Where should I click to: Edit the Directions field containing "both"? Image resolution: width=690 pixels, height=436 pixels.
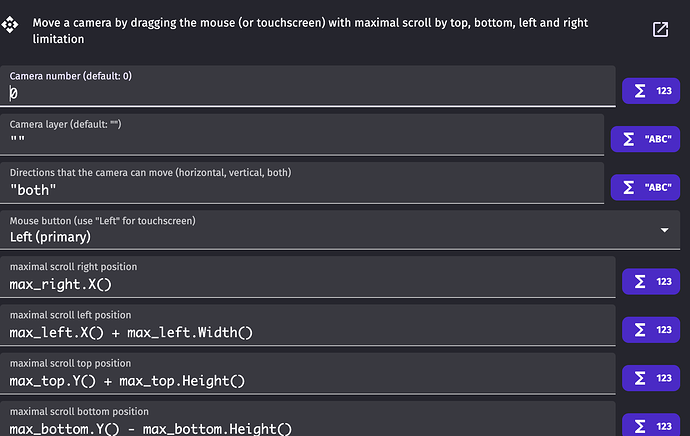pos(305,188)
